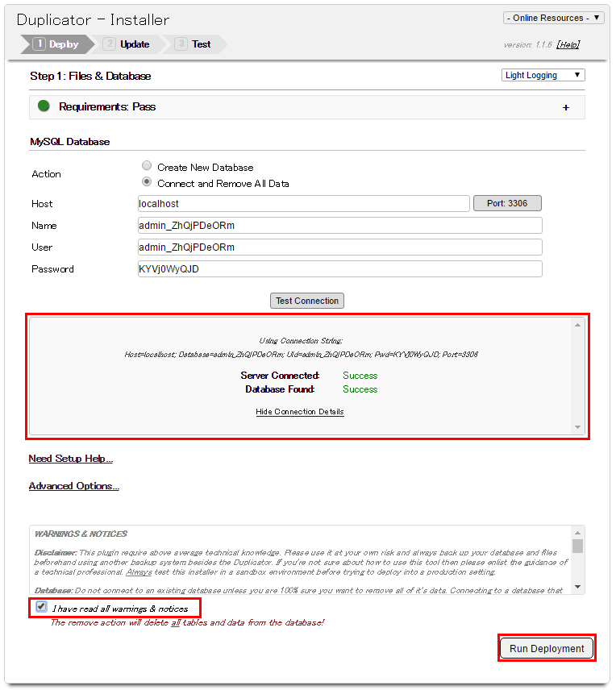Screen dimensions: 616x690
Task: Click the red remove action warning text
Action: point(188,622)
